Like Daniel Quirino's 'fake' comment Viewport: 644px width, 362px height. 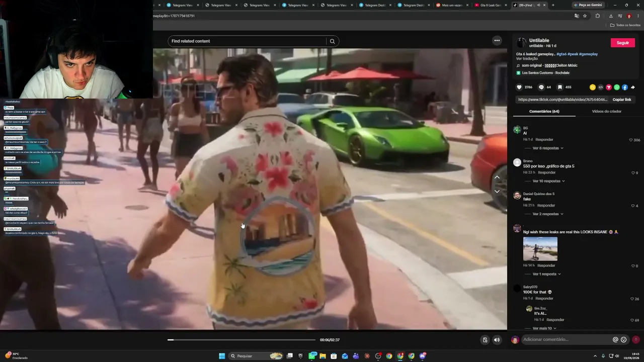pos(633,206)
